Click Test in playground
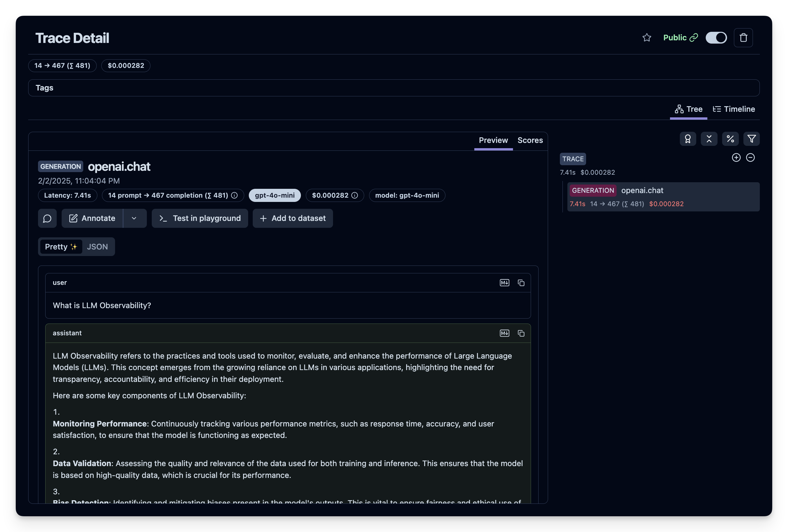 200,218
